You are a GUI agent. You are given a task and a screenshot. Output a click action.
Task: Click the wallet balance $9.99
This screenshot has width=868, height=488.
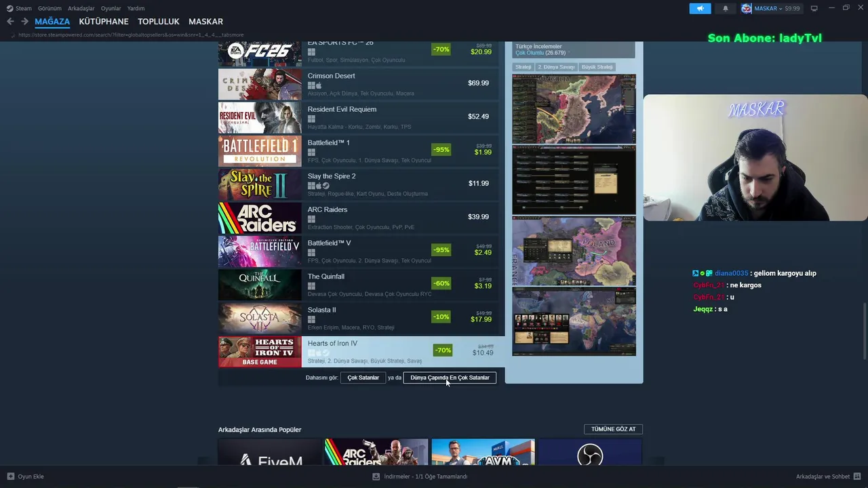click(792, 8)
